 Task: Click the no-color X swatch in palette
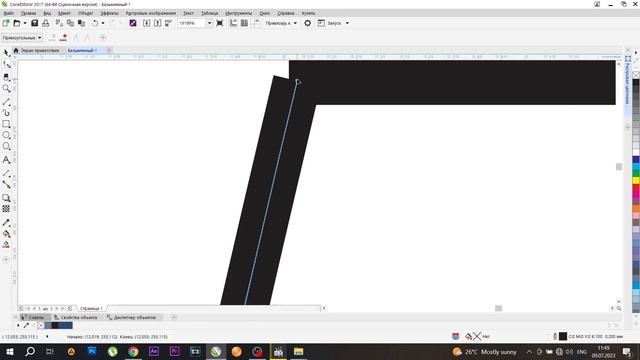(636, 75)
